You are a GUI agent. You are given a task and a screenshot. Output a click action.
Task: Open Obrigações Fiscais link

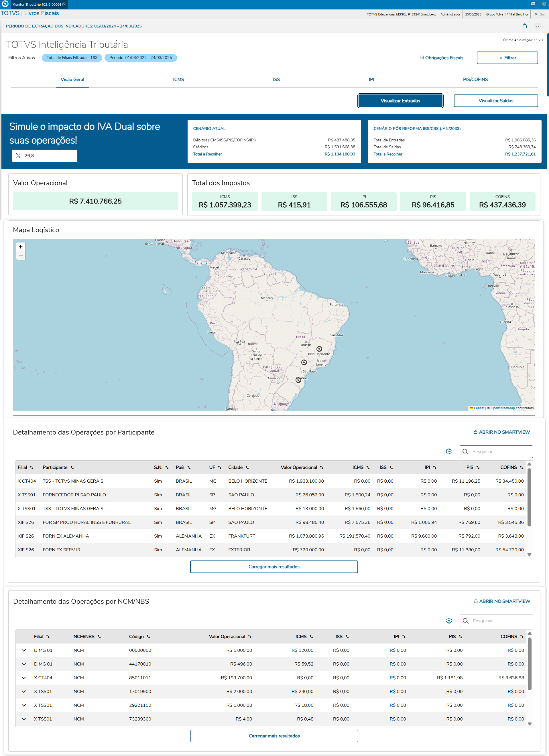[x=441, y=58]
